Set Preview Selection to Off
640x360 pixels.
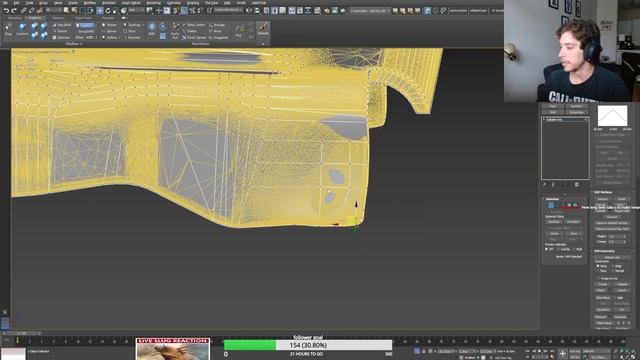click(547, 249)
